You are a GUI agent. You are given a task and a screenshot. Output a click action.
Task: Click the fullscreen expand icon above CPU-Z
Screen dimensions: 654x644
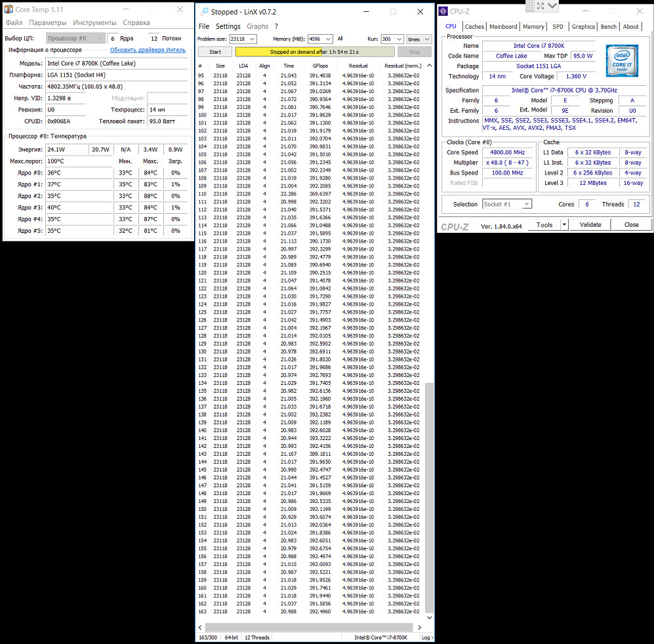[x=541, y=5]
